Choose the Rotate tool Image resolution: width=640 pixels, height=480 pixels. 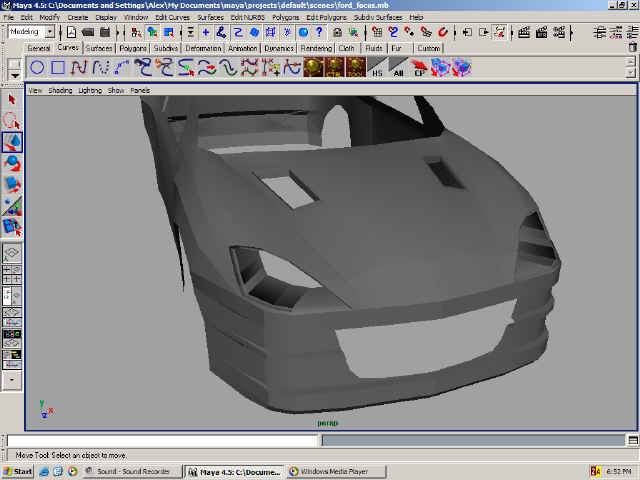[12, 164]
